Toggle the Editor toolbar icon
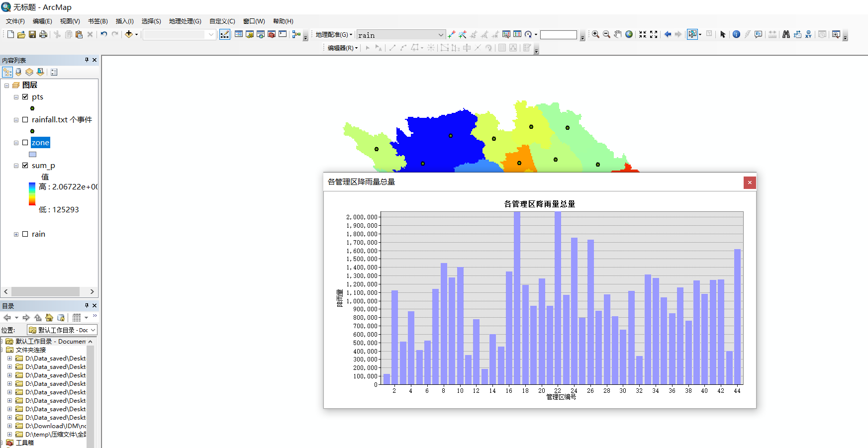The width and height of the screenshot is (868, 448). [225, 34]
